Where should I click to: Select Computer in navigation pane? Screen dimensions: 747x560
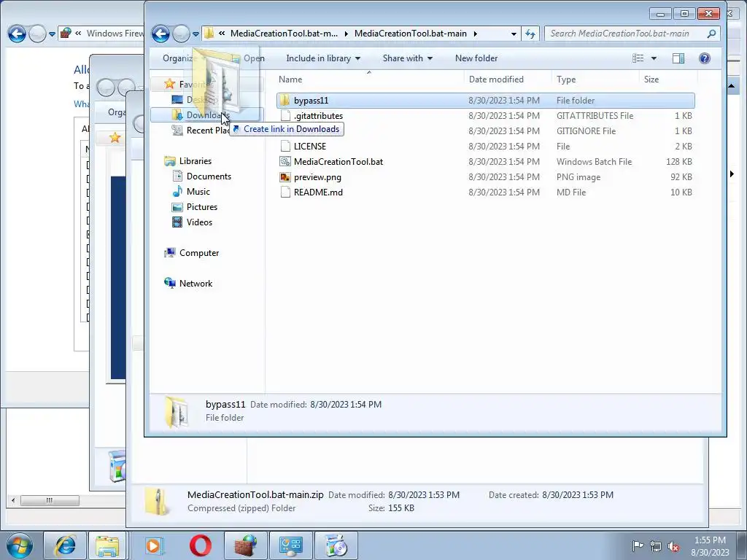click(x=198, y=253)
